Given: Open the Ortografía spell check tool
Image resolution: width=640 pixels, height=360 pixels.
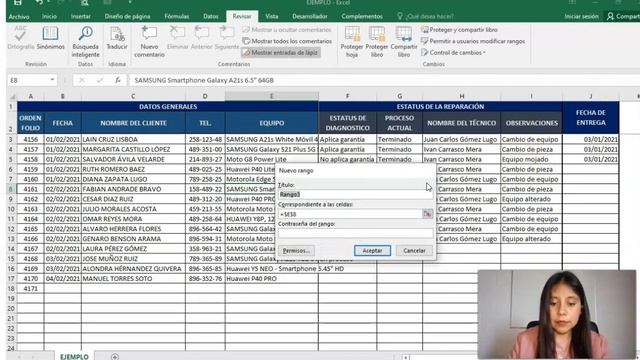Looking at the screenshot, I should coord(20,38).
